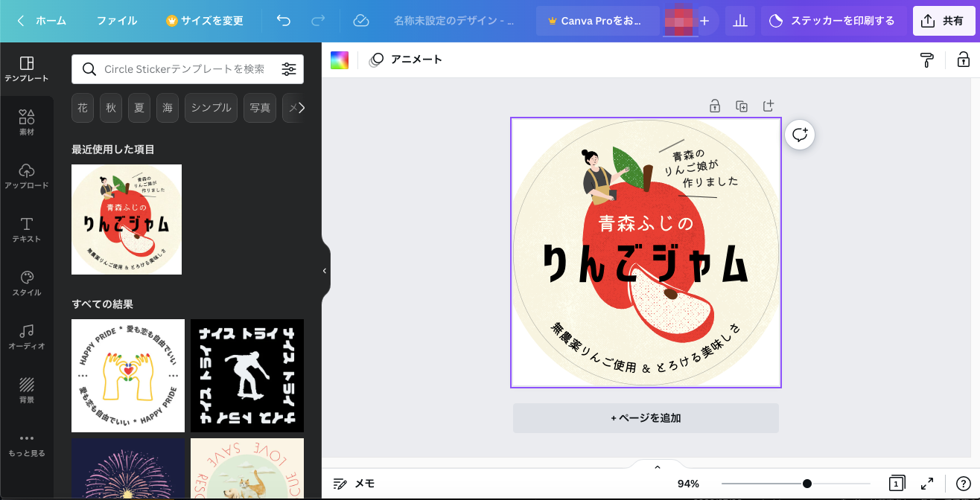The image size is (980, 500).
Task: Open insights chart icon
Action: 740,21
